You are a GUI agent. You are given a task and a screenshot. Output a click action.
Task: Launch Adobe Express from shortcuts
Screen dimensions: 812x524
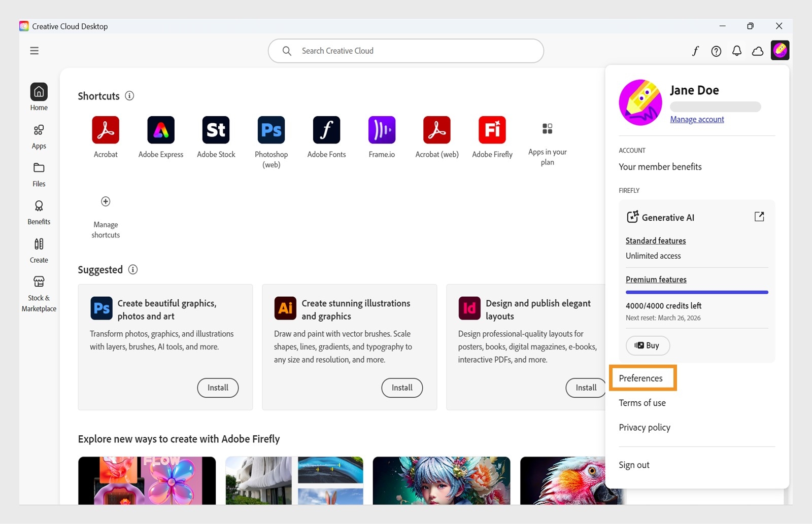(160, 130)
